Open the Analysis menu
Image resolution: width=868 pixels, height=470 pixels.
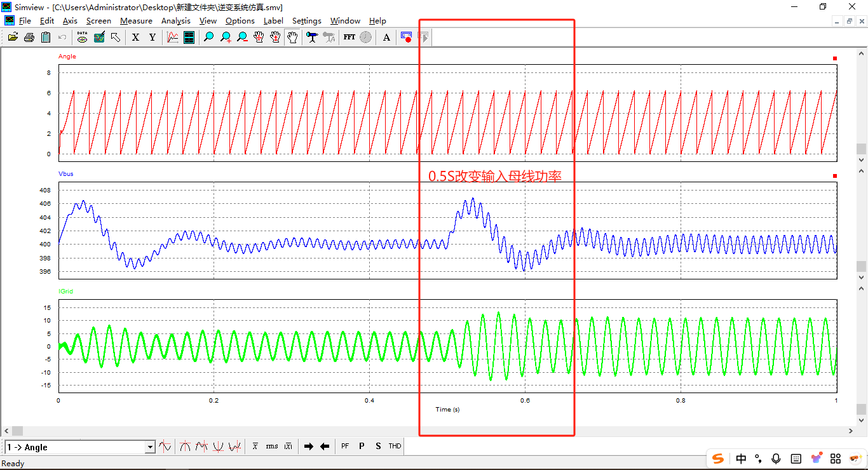tap(175, 21)
